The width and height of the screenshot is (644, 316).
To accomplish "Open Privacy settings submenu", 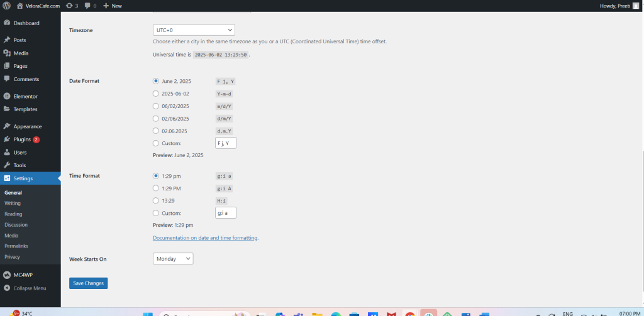I will (13, 256).
